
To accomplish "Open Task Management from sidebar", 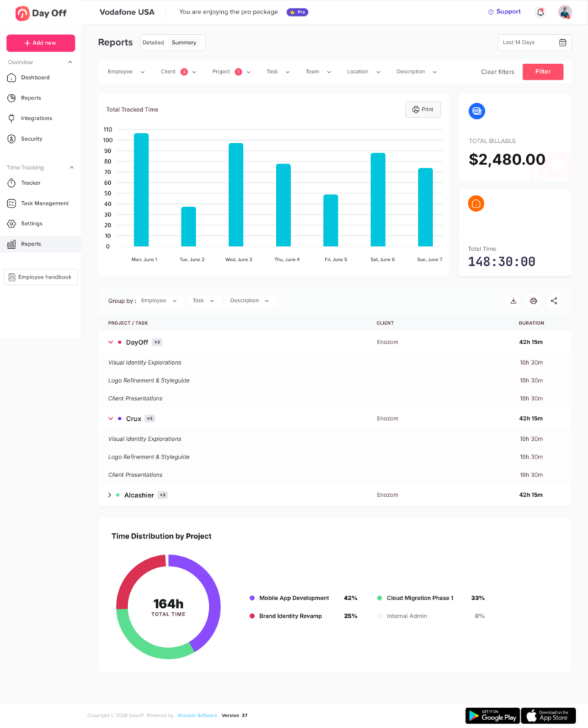I will 45,203.
